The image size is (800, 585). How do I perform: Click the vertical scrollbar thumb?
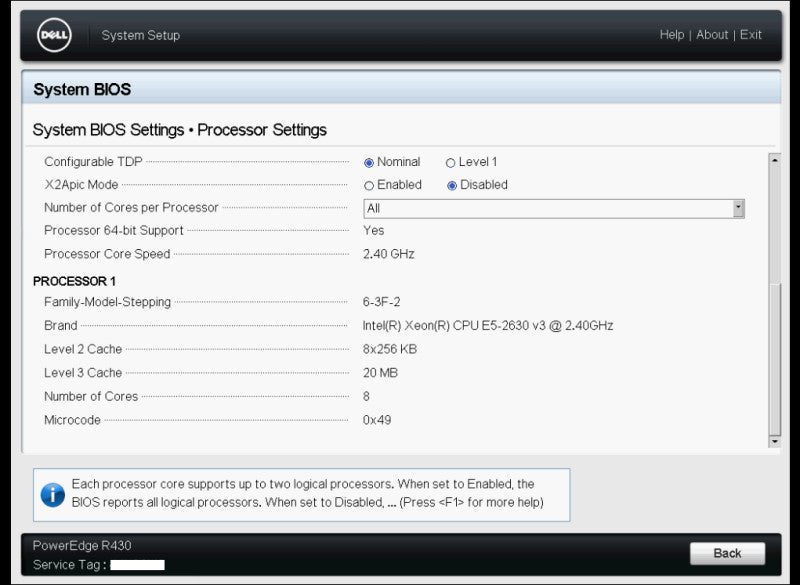[775, 360]
